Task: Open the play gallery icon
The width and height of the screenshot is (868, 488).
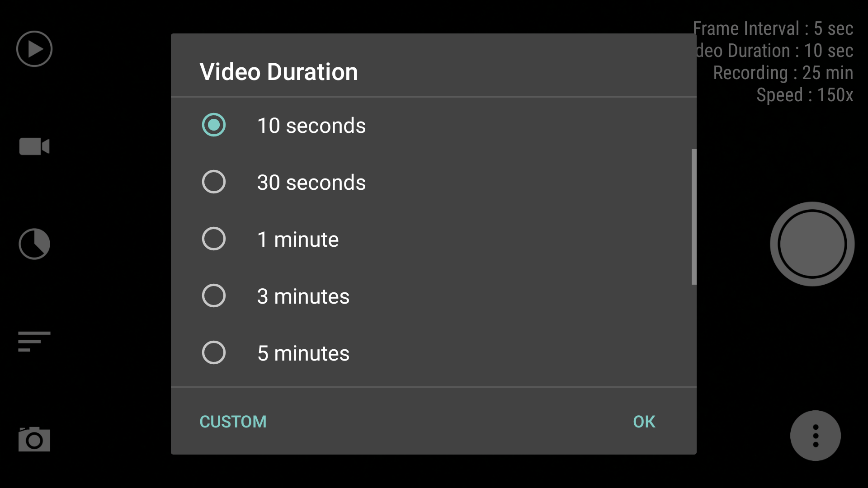Action: [34, 49]
